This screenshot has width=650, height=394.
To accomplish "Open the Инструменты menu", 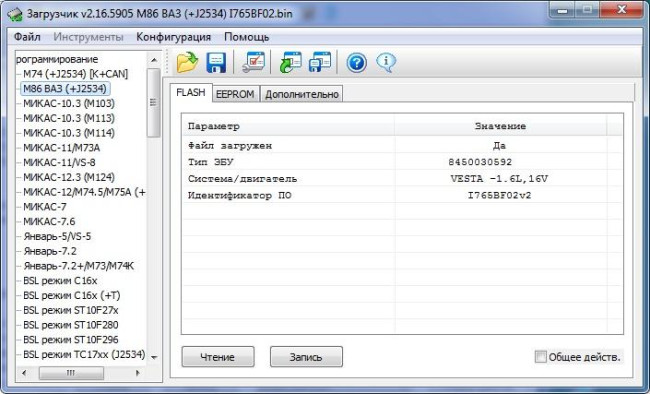I will pyautogui.click(x=88, y=37).
